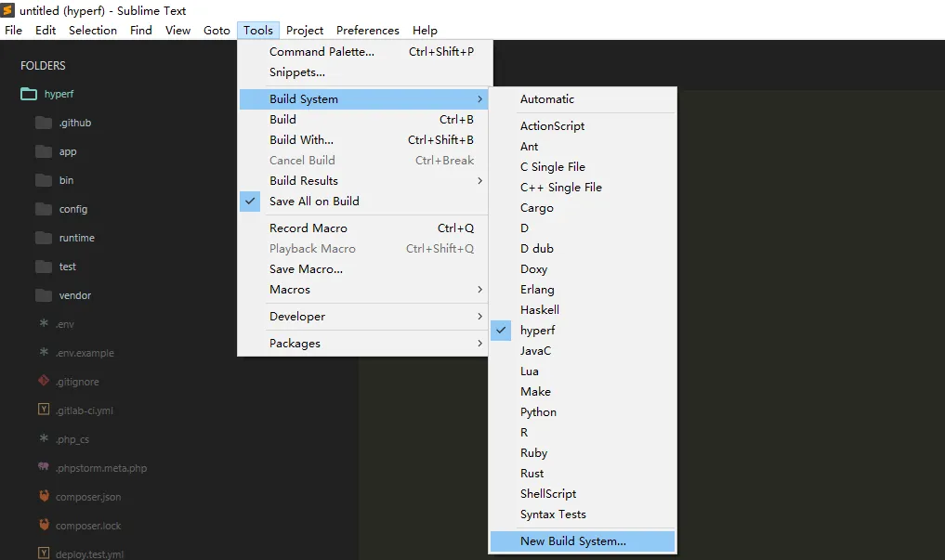Click the .github folder icon
This screenshot has height=560, width=945.
pyautogui.click(x=44, y=123)
